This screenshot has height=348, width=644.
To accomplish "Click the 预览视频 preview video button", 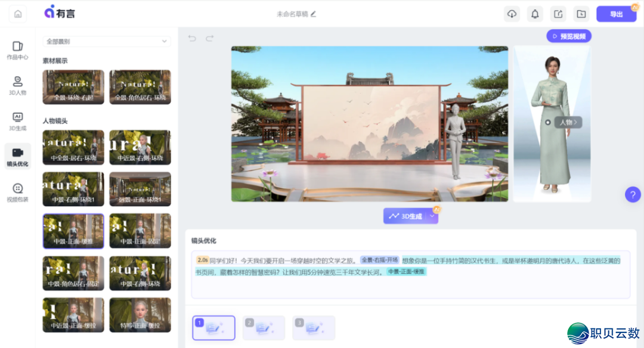I will click(568, 36).
